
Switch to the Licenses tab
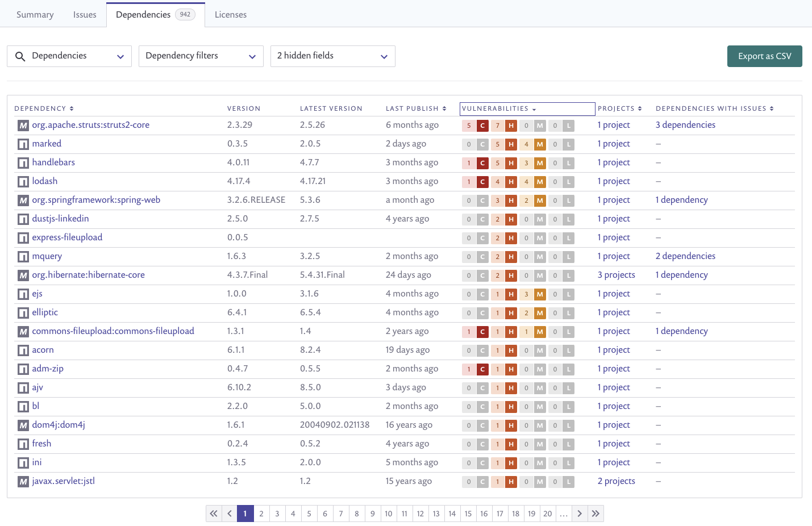[231, 15]
